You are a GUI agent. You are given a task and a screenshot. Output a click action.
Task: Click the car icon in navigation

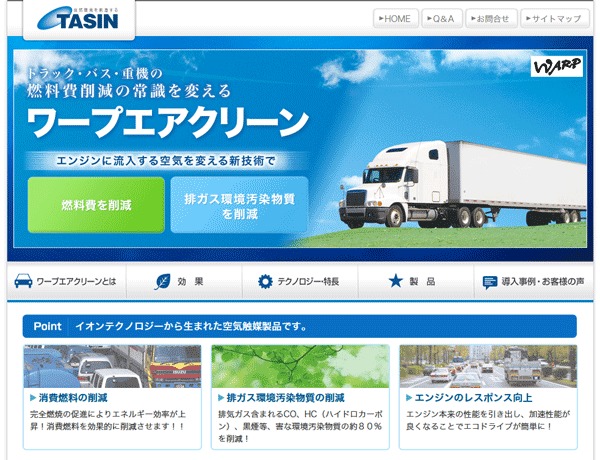pyautogui.click(x=23, y=281)
